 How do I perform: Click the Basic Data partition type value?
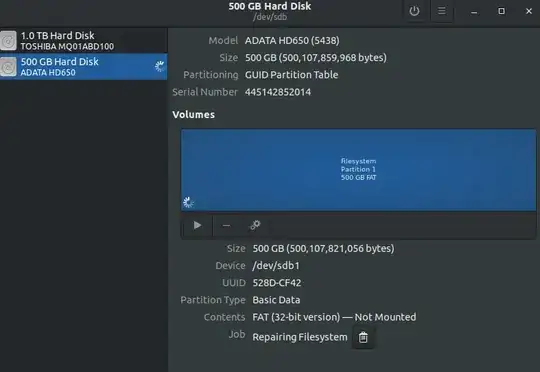[276, 300]
